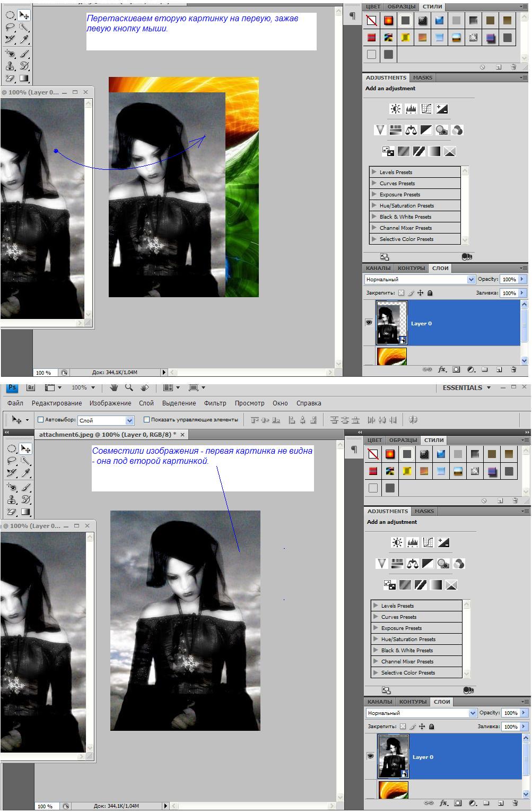Apply the yellow square style swatch in the upper Styles panel
Viewport: 532px width, 812px height.
[406, 38]
